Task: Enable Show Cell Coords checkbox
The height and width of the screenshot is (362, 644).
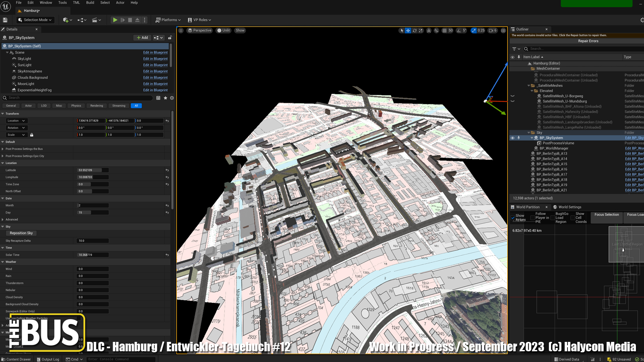Action: [573, 218]
